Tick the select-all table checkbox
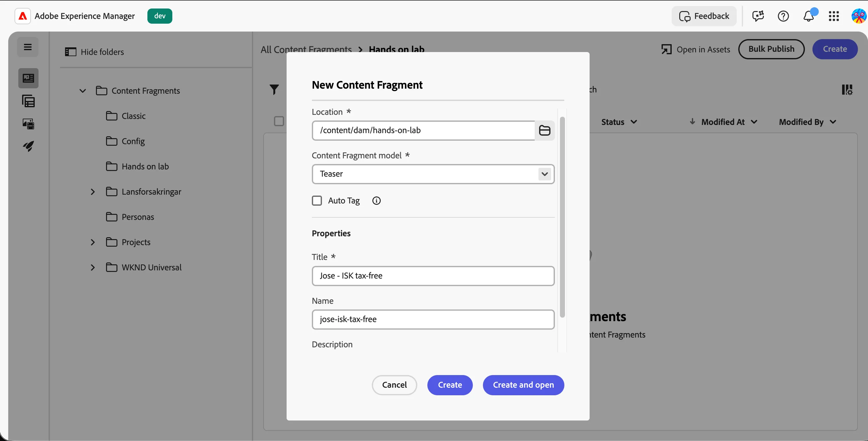This screenshot has height=441, width=868. coord(279,121)
